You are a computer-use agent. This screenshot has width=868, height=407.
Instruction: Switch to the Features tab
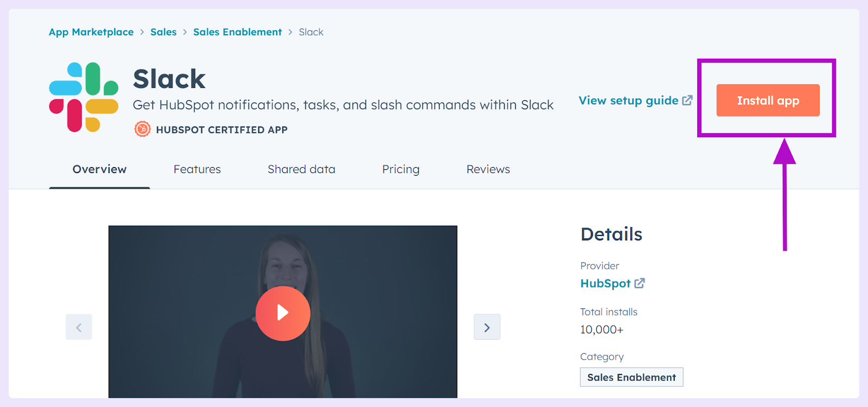click(x=197, y=169)
